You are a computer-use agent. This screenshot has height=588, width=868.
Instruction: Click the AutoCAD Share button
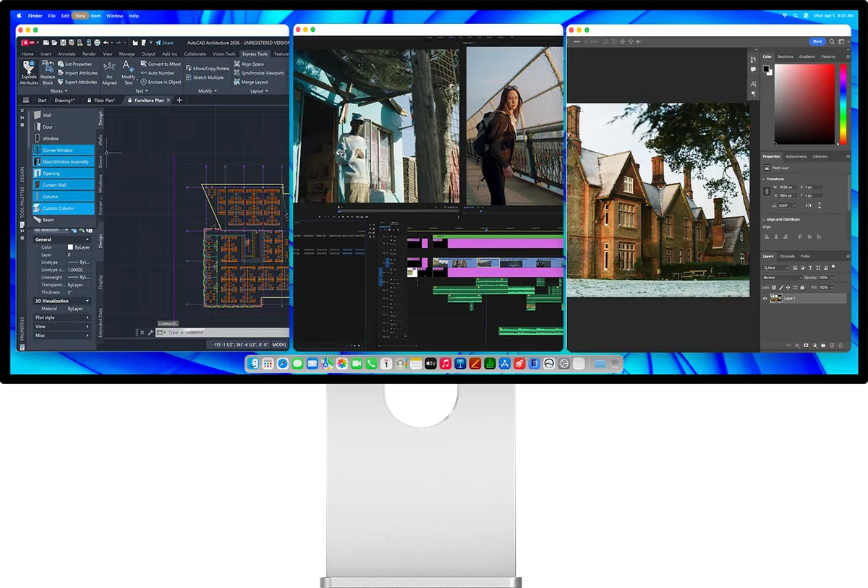tap(164, 43)
